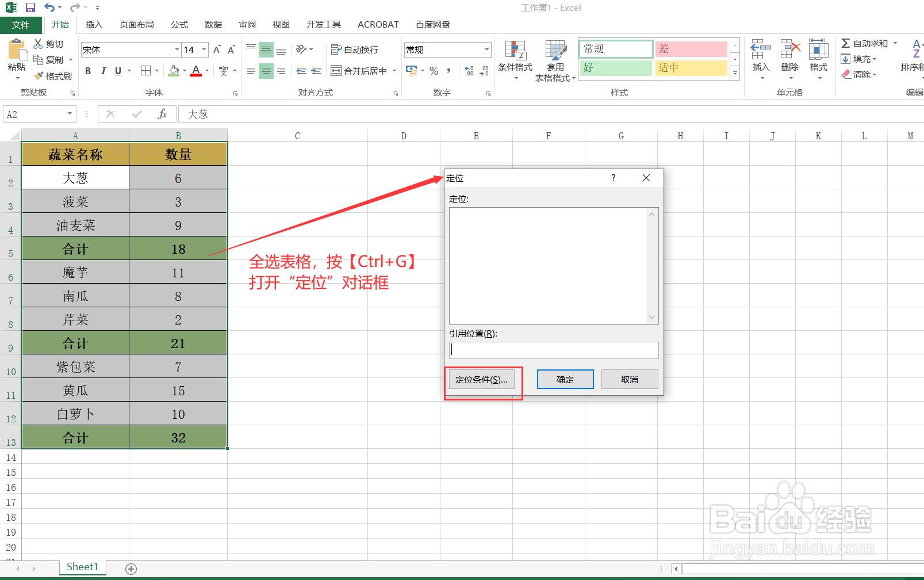The image size is (924, 580).
Task: Open fill color dropdown arrow
Action: pyautogui.click(x=185, y=71)
